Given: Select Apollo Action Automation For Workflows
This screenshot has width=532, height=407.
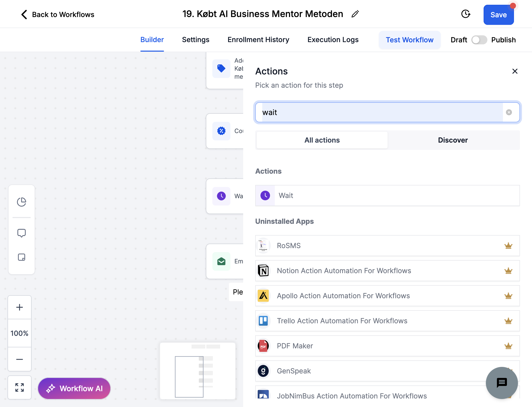Looking at the screenshot, I should tap(387, 296).
